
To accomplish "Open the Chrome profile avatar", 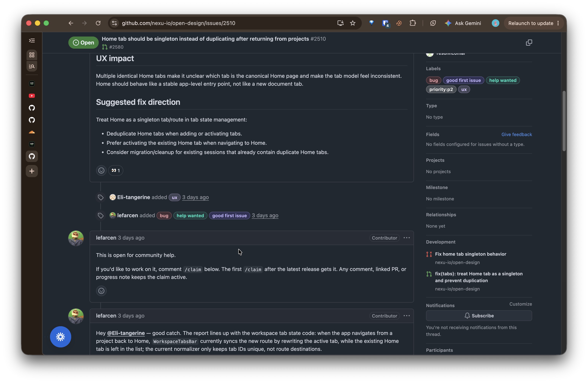I will click(x=495, y=23).
